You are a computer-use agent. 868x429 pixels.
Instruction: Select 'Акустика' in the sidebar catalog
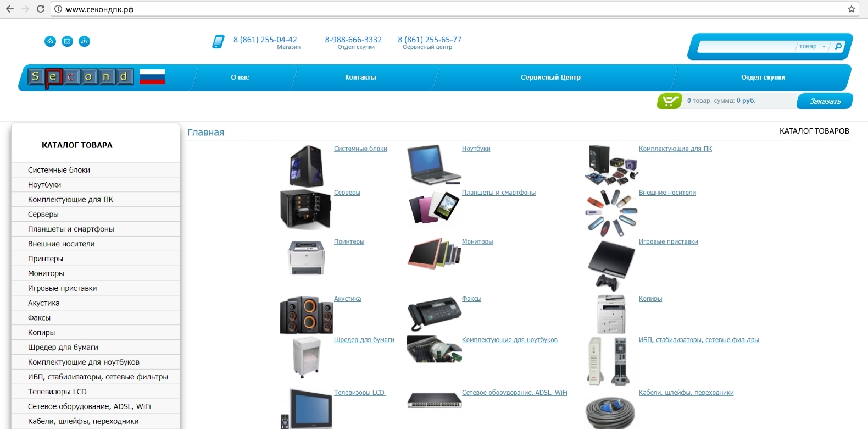point(96,303)
